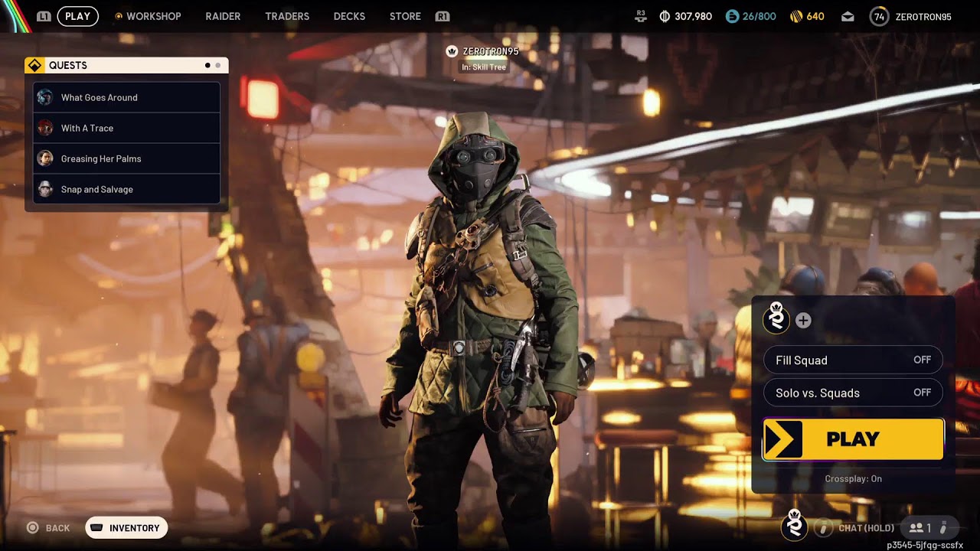Image resolution: width=980 pixels, height=551 pixels.
Task: Click the squad leader emblem above Fill Squad
Action: coord(776,318)
